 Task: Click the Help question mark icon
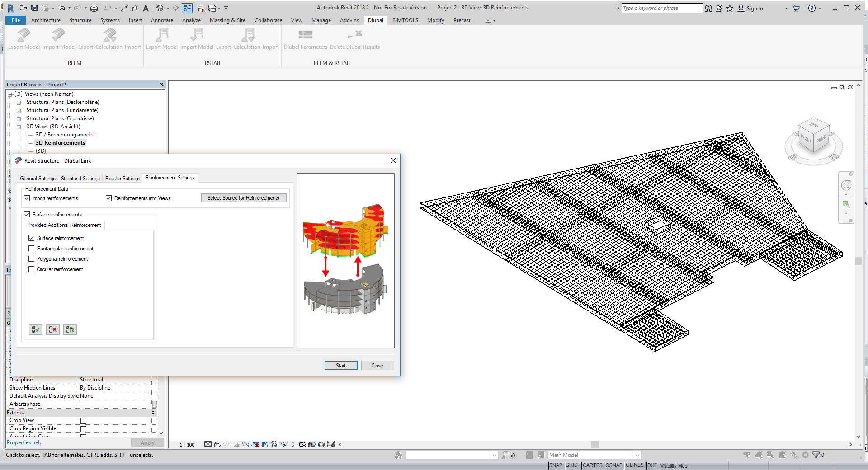click(812, 8)
